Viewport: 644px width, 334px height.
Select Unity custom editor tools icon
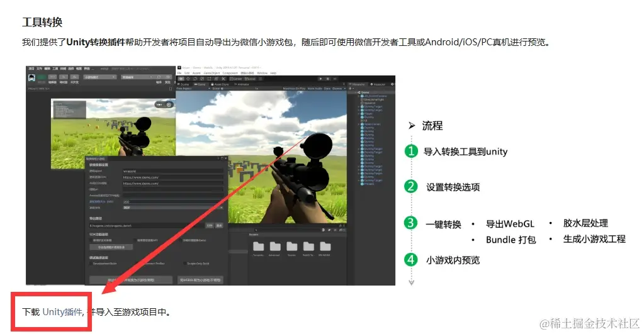[x=223, y=79]
